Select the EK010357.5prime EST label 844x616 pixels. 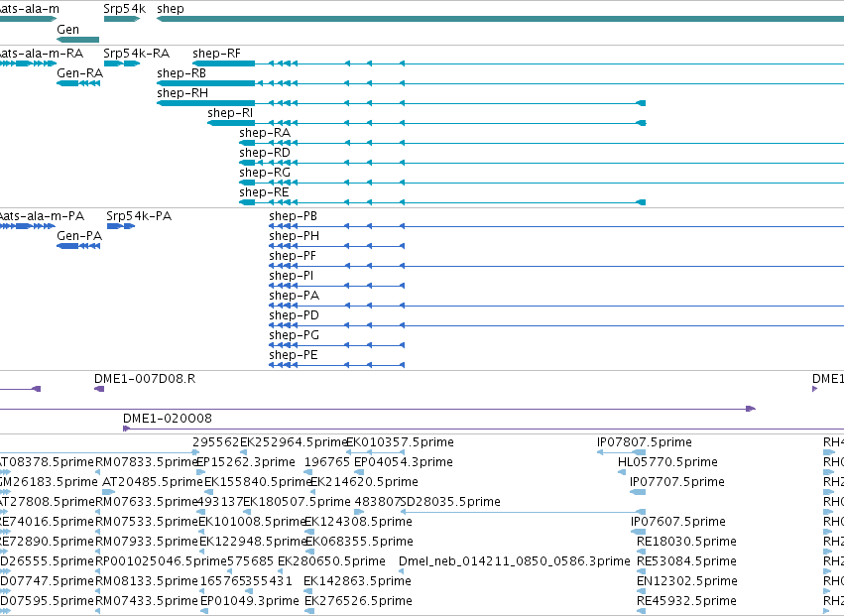(400, 442)
